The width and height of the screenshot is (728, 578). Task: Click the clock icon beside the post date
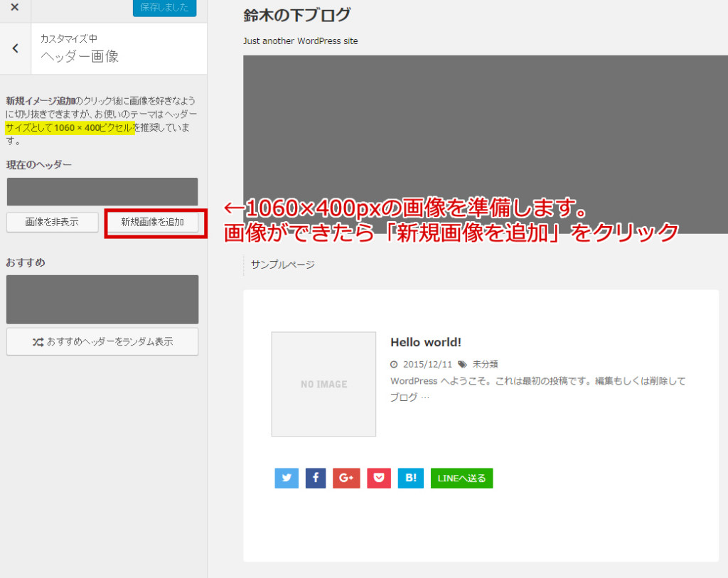pyautogui.click(x=393, y=364)
